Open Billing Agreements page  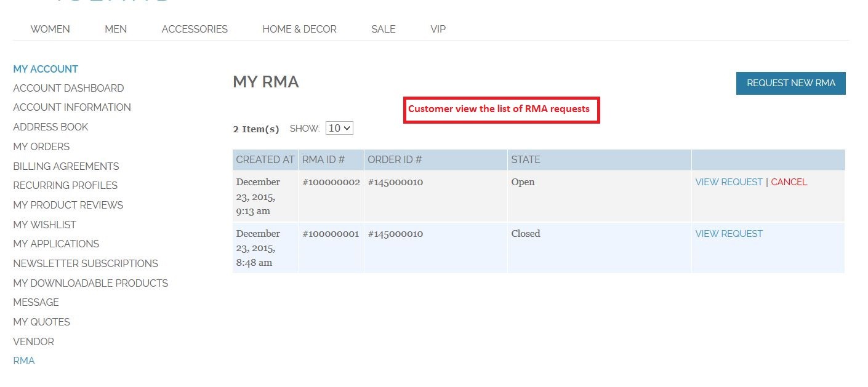tap(66, 166)
